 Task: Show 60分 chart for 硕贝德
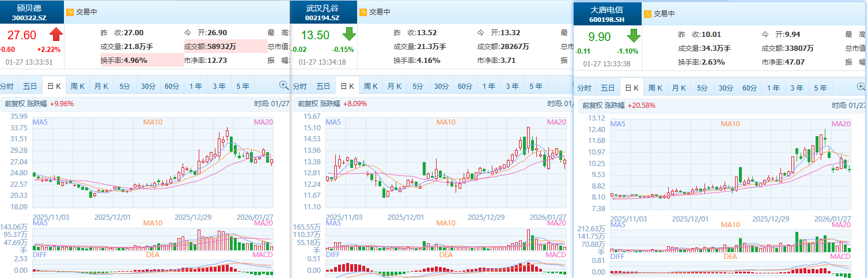coord(172,87)
